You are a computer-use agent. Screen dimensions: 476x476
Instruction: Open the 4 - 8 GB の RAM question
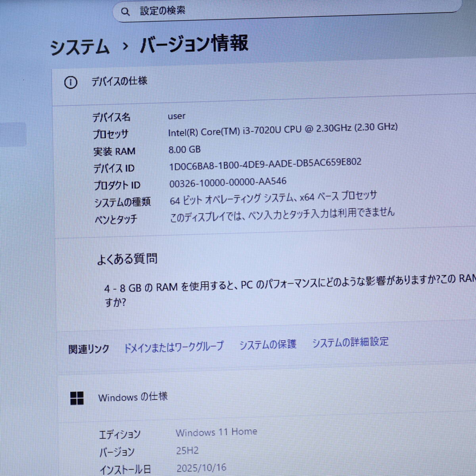290,290
